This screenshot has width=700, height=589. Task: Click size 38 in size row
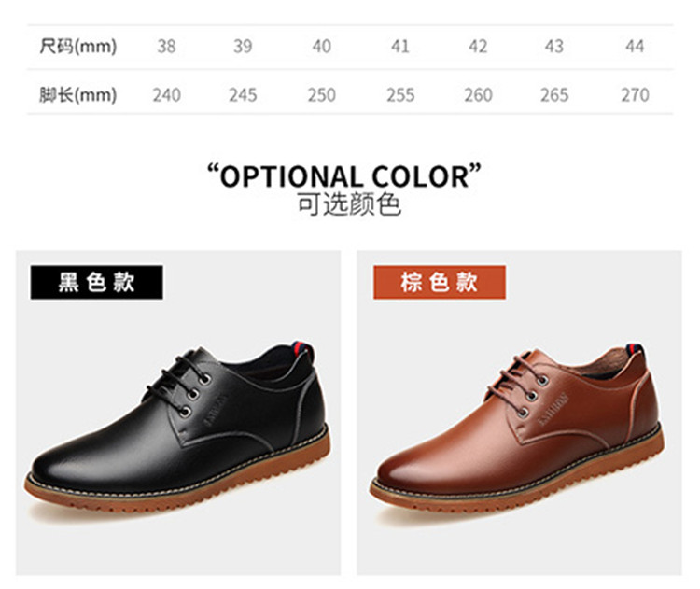[166, 47]
